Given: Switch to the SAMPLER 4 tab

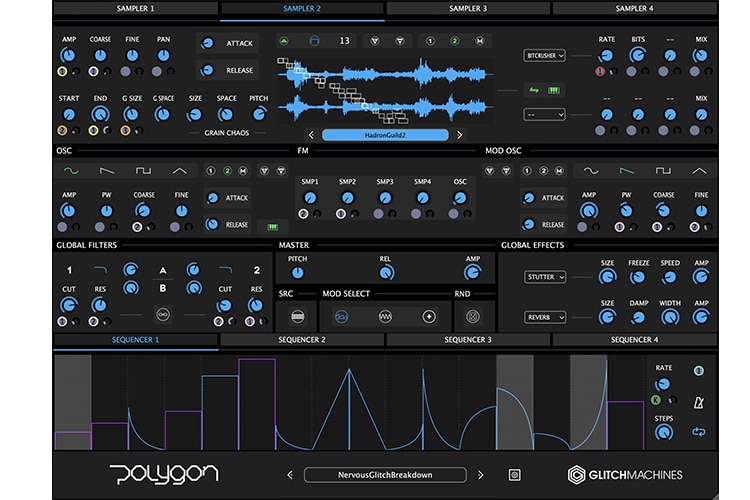Looking at the screenshot, I should click(x=634, y=8).
